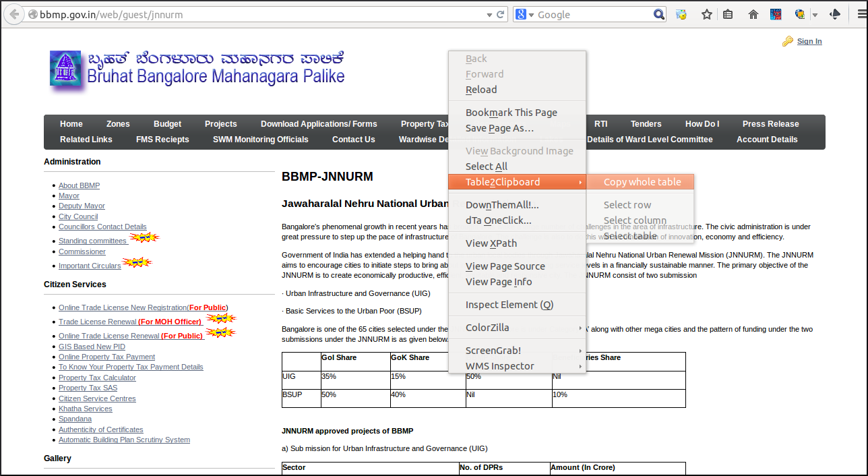
Task: Choose View XPath in context menu
Action: pos(518,243)
